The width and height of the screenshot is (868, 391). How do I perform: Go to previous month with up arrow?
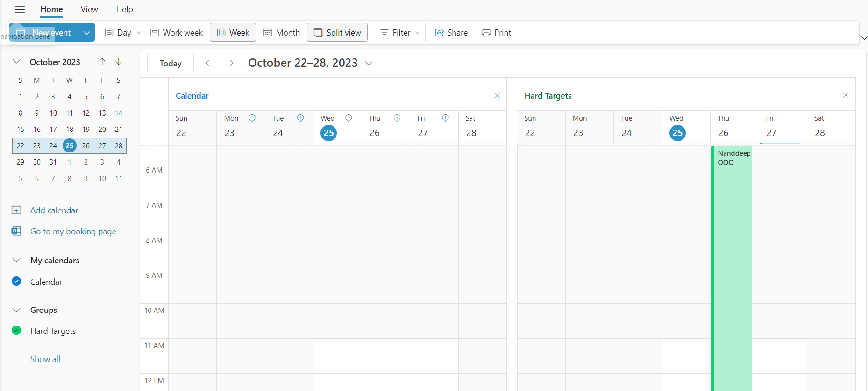coord(102,62)
